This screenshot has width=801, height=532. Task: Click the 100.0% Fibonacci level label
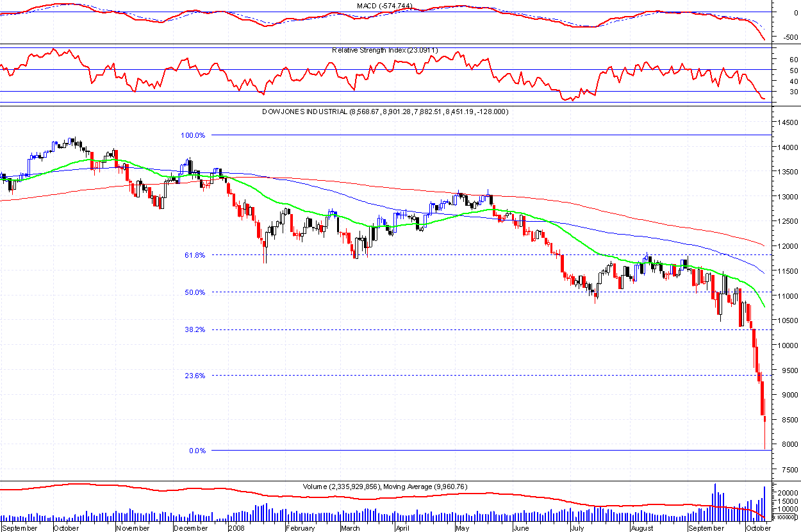[x=193, y=135]
